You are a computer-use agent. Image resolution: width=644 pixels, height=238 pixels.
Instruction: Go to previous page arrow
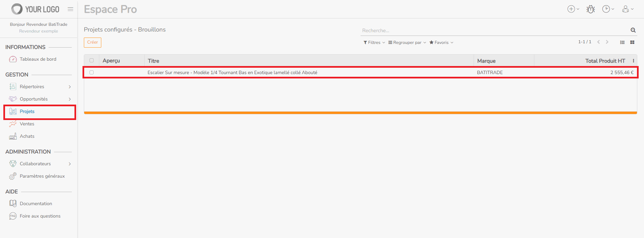(x=598, y=42)
